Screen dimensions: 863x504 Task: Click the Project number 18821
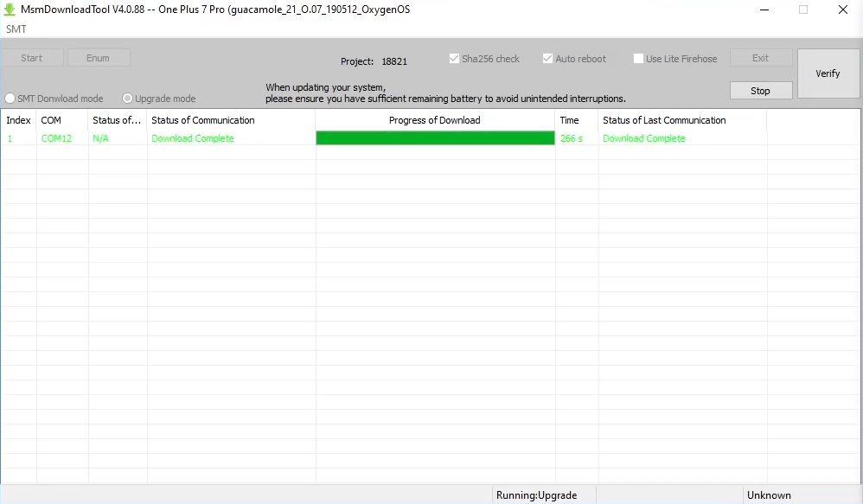394,61
